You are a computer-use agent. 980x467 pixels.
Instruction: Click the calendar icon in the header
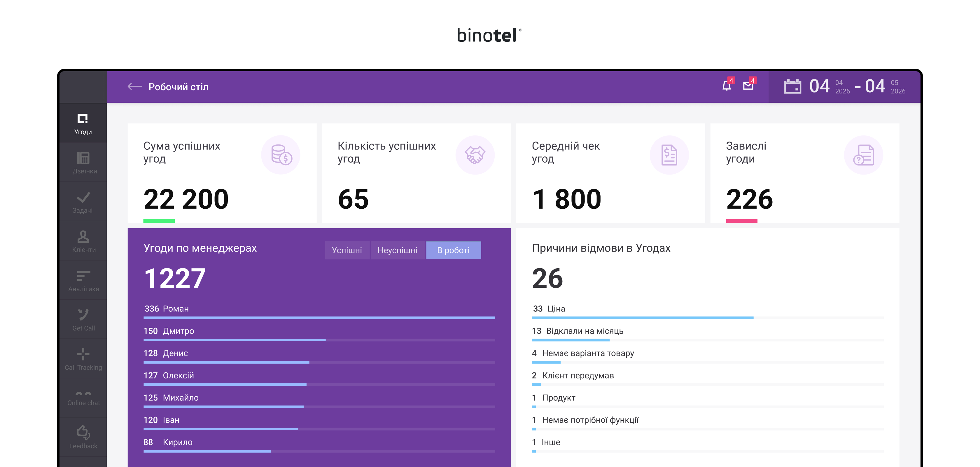click(x=792, y=86)
